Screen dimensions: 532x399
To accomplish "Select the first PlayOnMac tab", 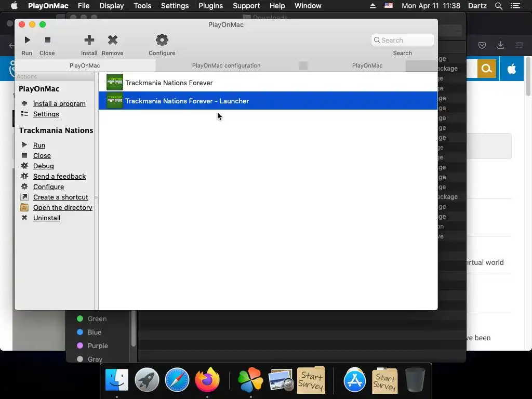I will pyautogui.click(x=85, y=65).
